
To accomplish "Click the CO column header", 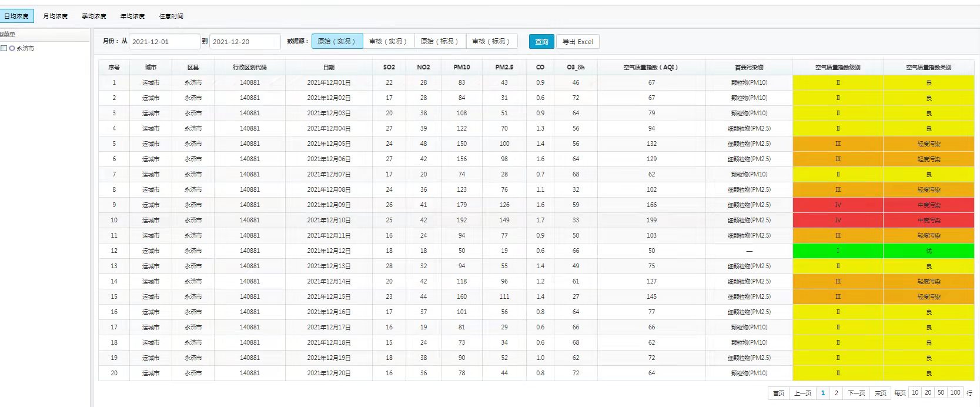I will point(540,67).
